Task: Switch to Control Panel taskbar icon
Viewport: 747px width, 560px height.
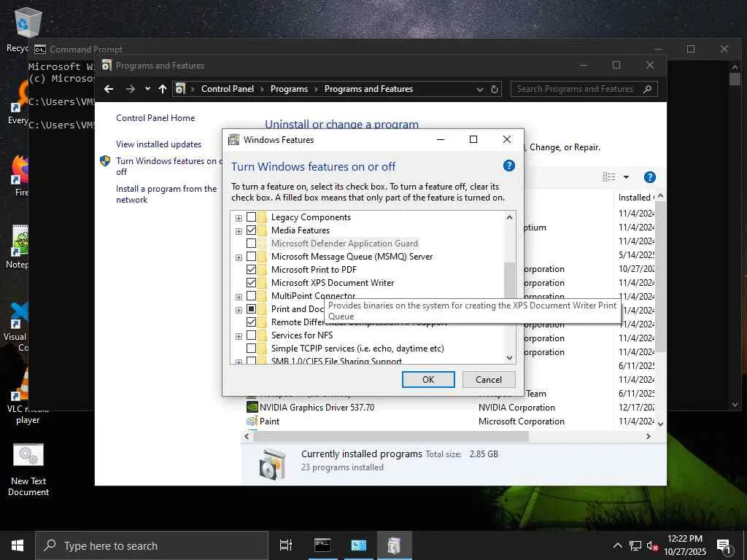Action: (x=358, y=545)
